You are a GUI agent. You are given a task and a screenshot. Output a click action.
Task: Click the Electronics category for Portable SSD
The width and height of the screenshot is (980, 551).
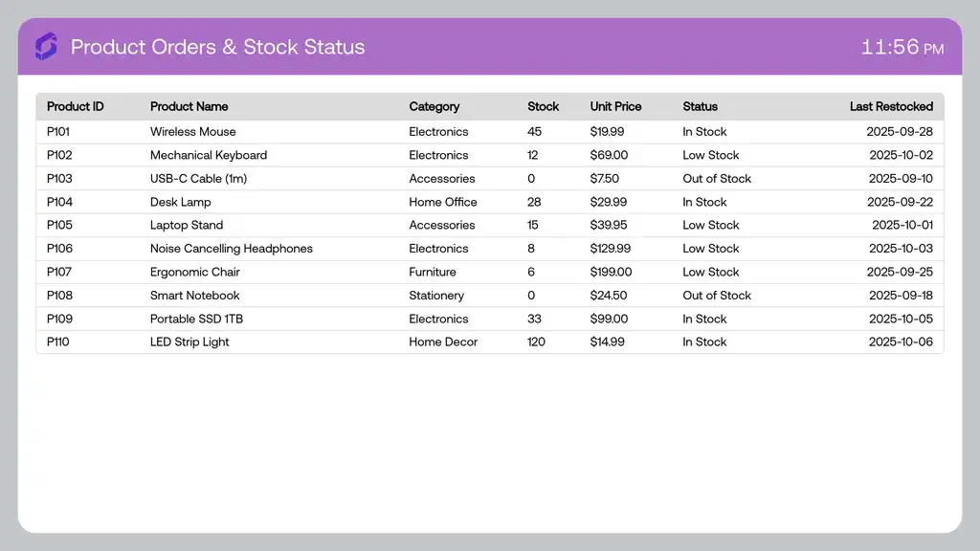pyautogui.click(x=438, y=319)
